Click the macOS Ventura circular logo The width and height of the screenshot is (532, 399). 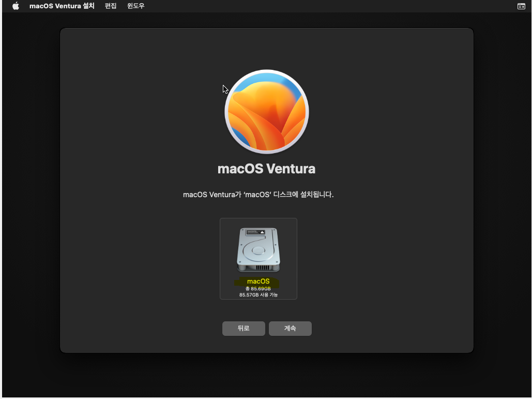click(x=267, y=112)
